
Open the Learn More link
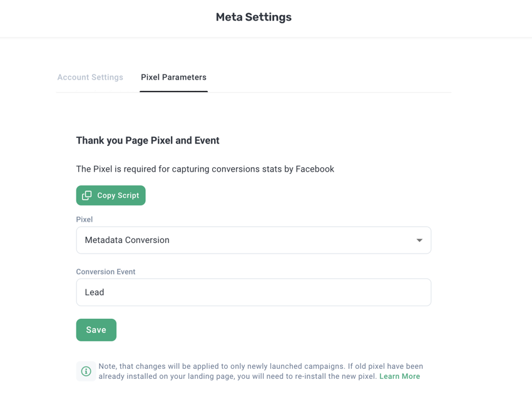tap(399, 376)
